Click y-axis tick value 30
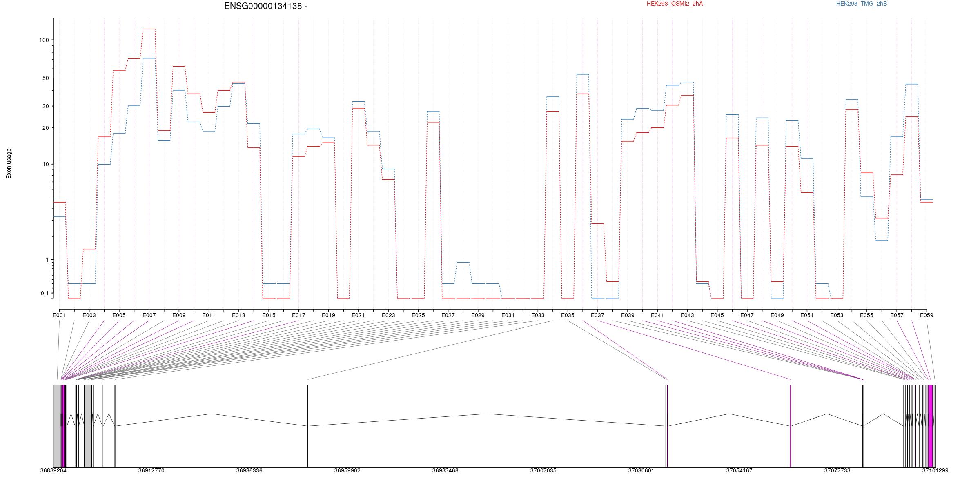980x490 pixels. (x=45, y=106)
